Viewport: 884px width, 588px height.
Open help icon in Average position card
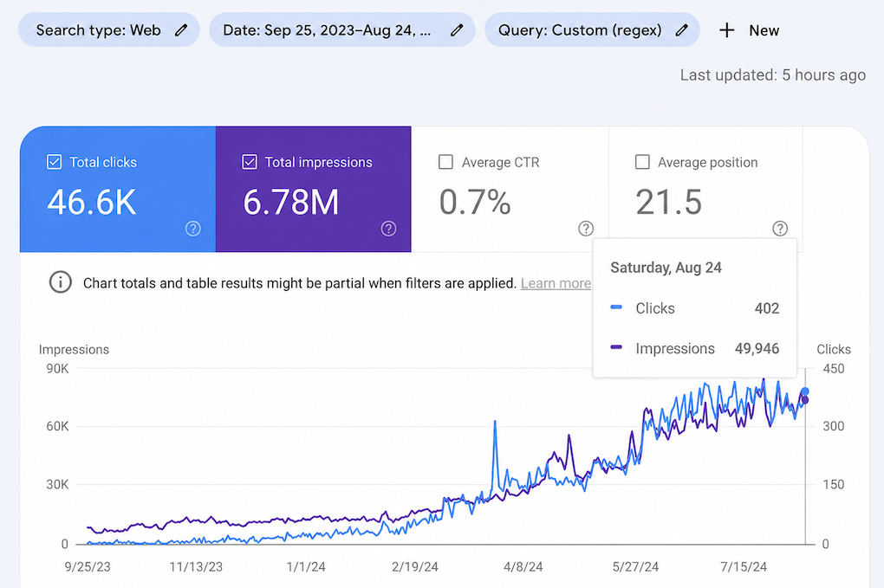[780, 229]
